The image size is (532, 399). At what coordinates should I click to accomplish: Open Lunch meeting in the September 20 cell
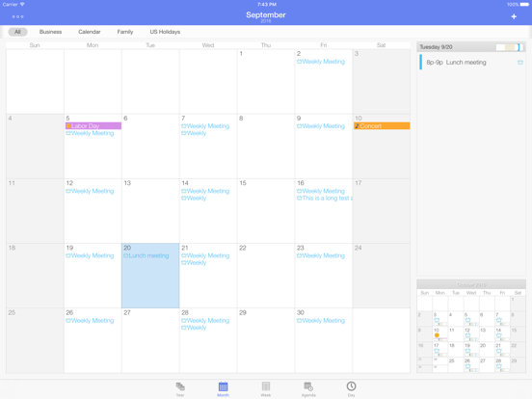146,255
